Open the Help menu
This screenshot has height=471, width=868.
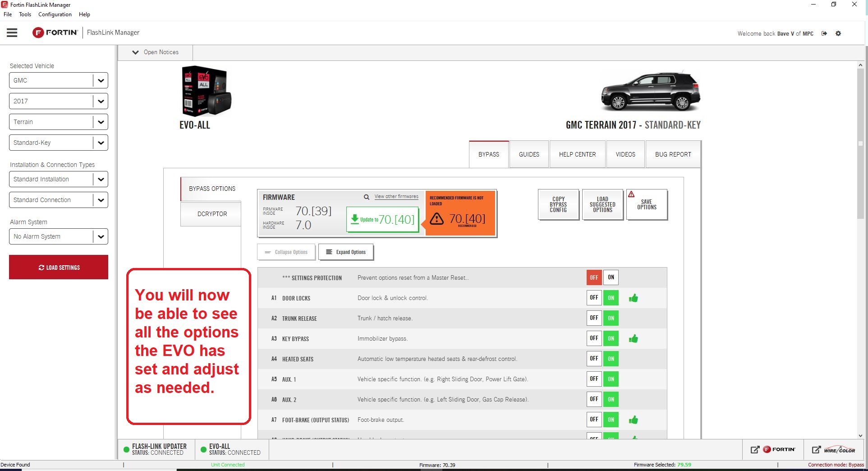84,14
